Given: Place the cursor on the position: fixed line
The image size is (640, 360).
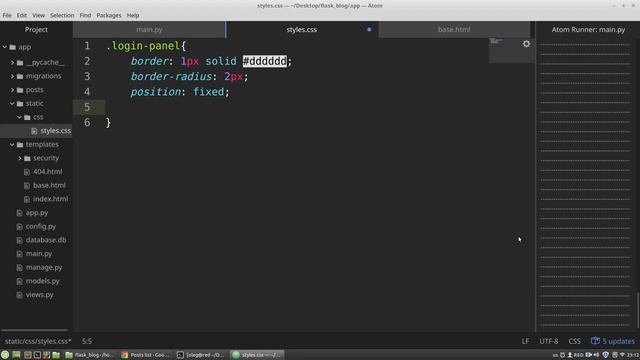Looking at the screenshot, I should click(x=180, y=92).
